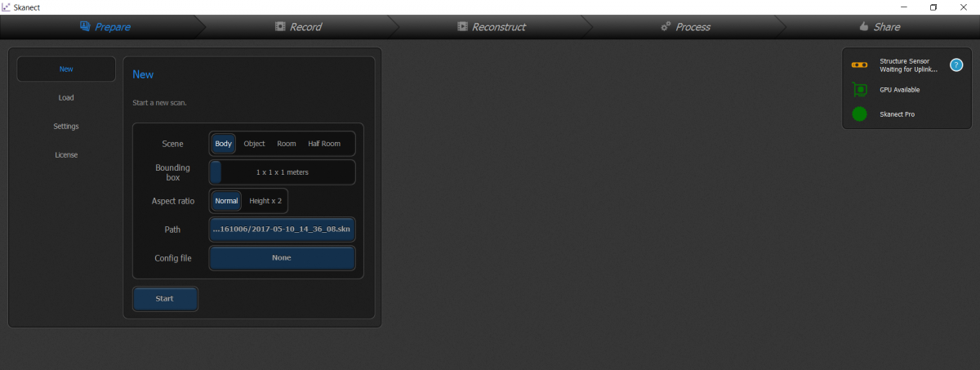Open the Load section in sidebar

(x=66, y=98)
